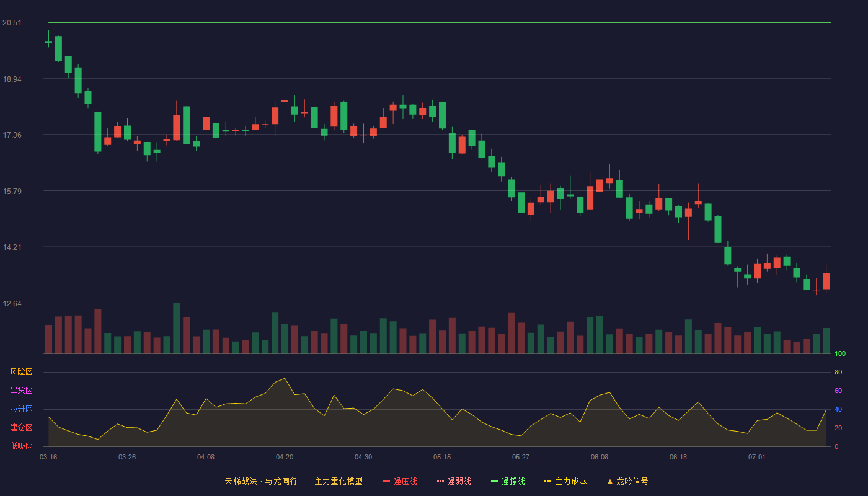Select the 建仓区 zone label
The image size is (868, 496).
21,428
